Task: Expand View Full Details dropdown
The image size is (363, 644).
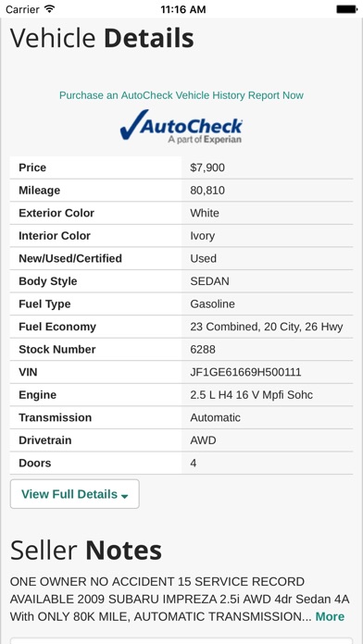Action: (x=75, y=494)
